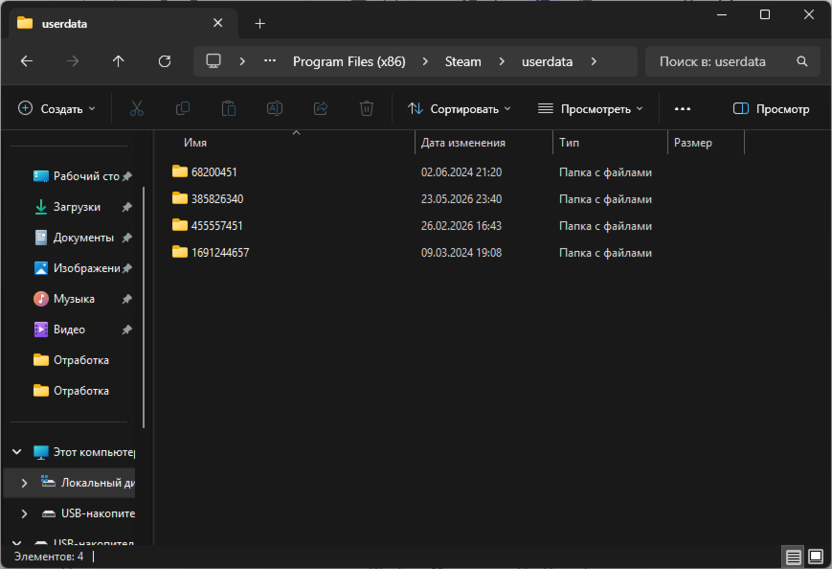The width and height of the screenshot is (832, 569).
Task: Open Изображения in the sidebar
Action: [x=77, y=269]
